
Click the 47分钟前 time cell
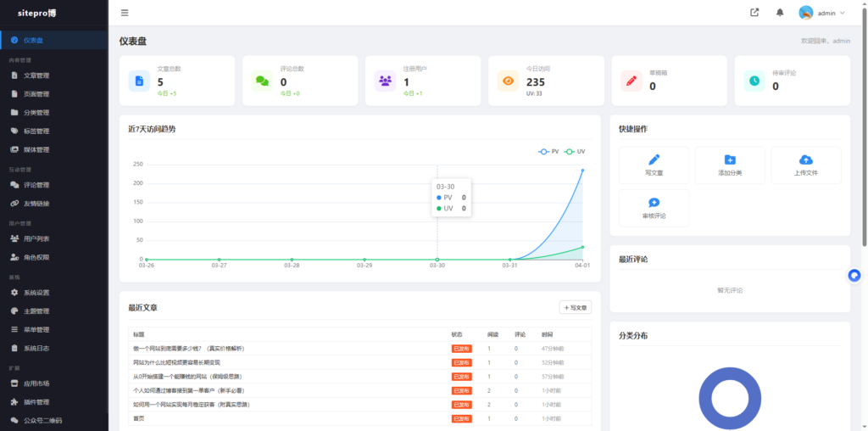point(553,349)
